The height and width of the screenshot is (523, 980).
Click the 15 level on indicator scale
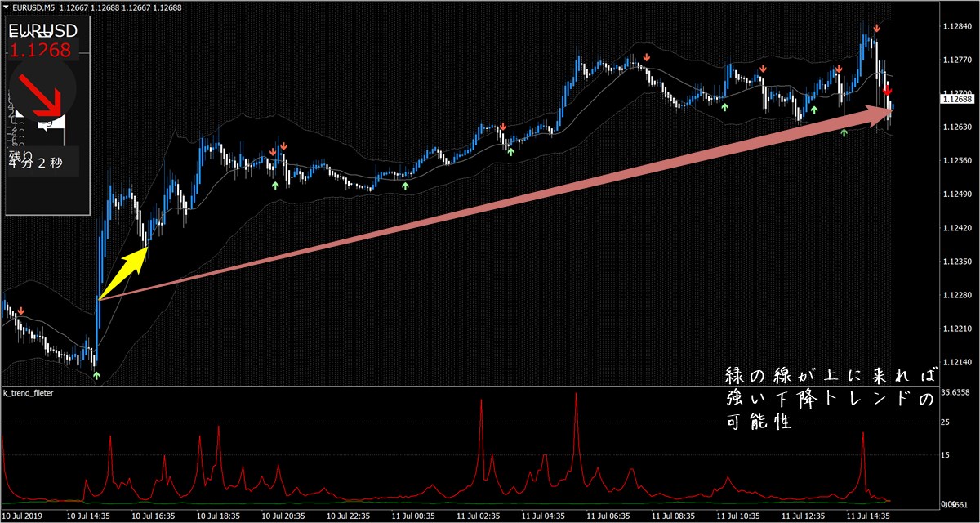946,456
